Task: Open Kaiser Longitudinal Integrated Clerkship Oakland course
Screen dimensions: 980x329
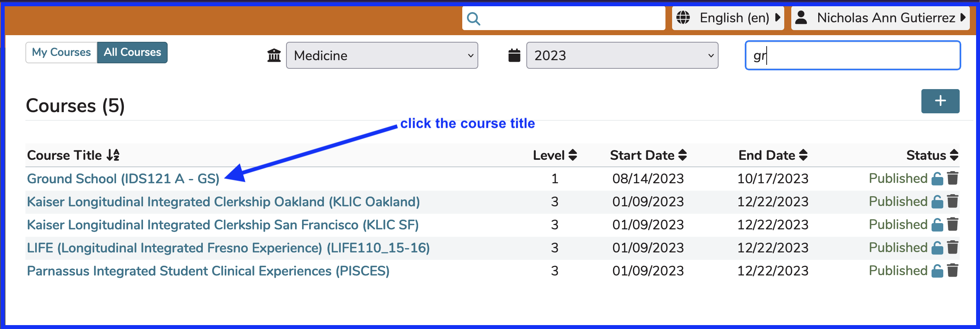Action: coord(224,202)
